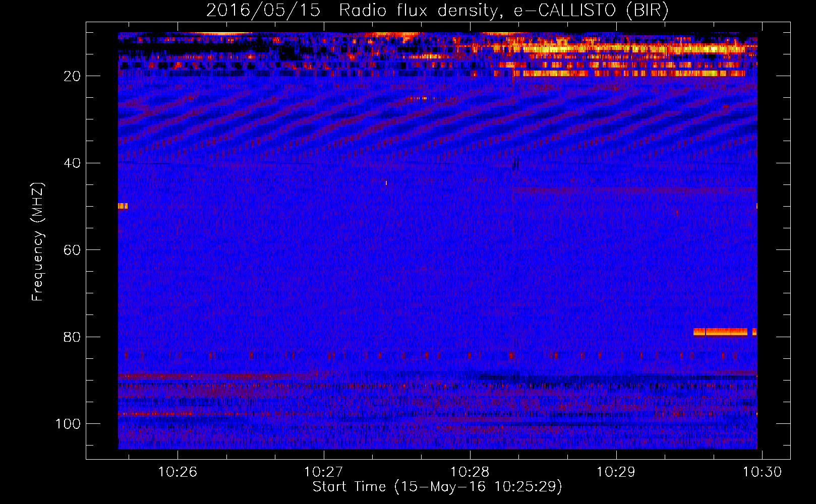Image resolution: width=816 pixels, height=504 pixels.
Task: Click the 'Frequency (MHZ)' axis label
Action: (x=38, y=242)
